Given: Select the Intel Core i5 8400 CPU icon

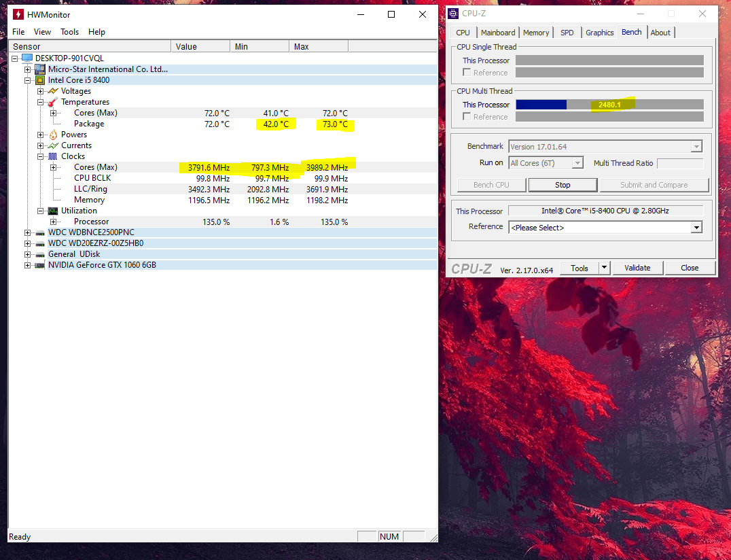Looking at the screenshot, I should (40, 80).
